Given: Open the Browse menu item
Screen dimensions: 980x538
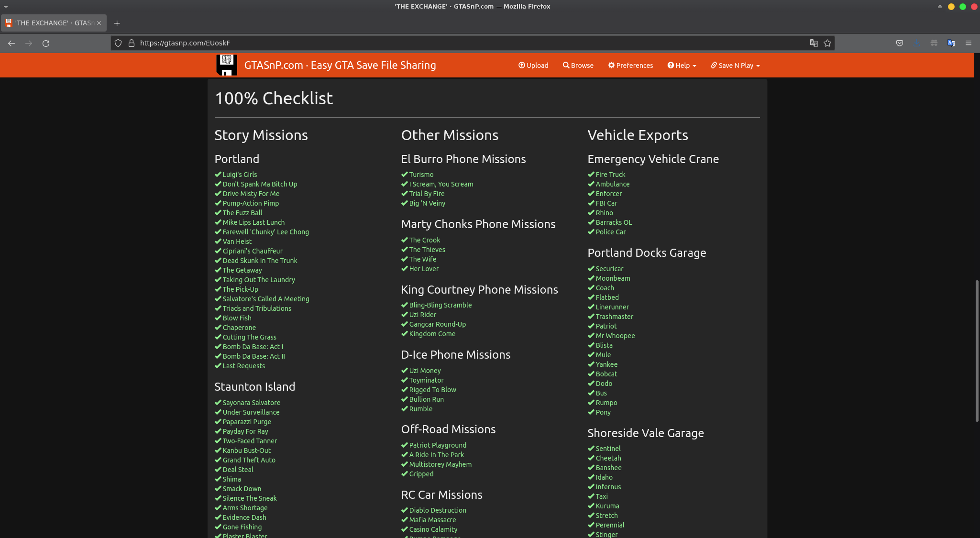Looking at the screenshot, I should pos(578,66).
